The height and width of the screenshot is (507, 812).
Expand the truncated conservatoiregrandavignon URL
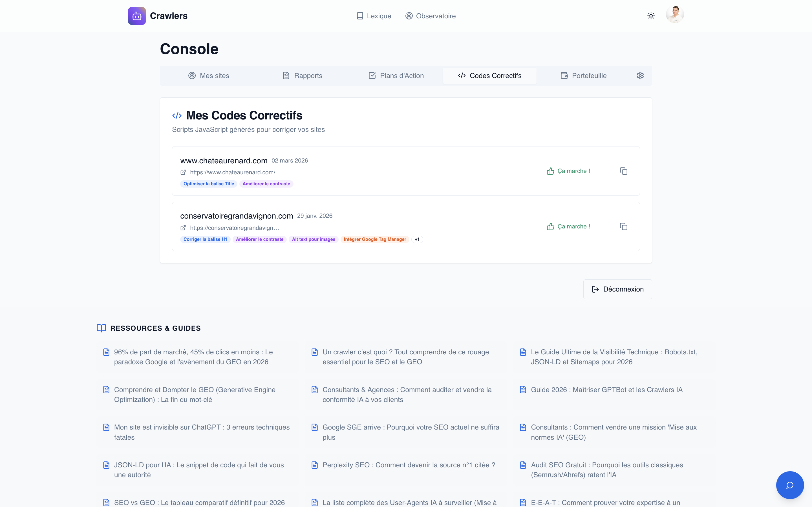pos(234,228)
